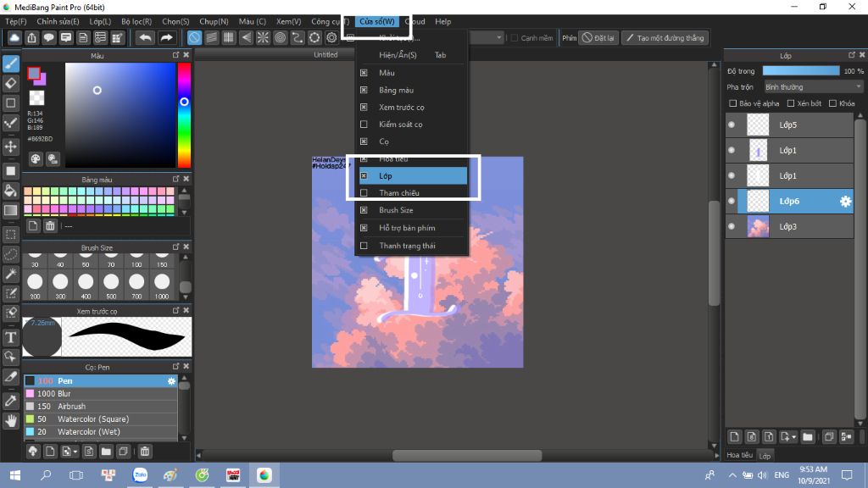Select the 1000 Blur brush
868x488 pixels.
[x=100, y=393]
